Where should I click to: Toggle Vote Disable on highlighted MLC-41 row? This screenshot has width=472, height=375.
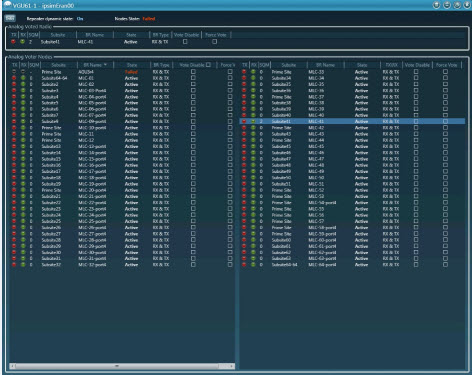(416, 122)
